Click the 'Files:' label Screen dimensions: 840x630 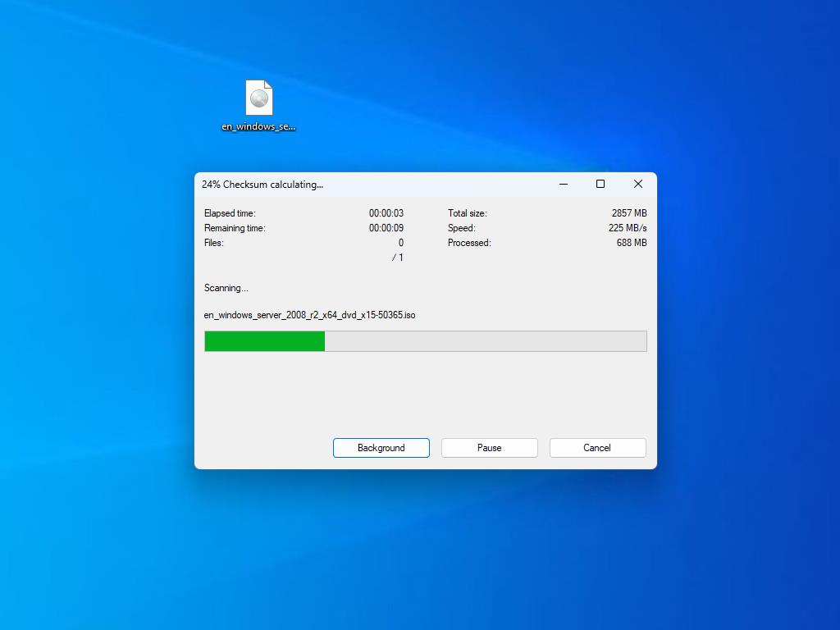pyautogui.click(x=214, y=243)
